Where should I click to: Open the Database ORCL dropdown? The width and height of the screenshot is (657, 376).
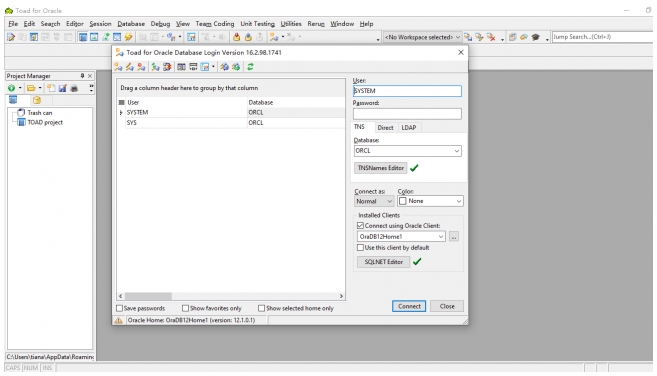tap(457, 151)
